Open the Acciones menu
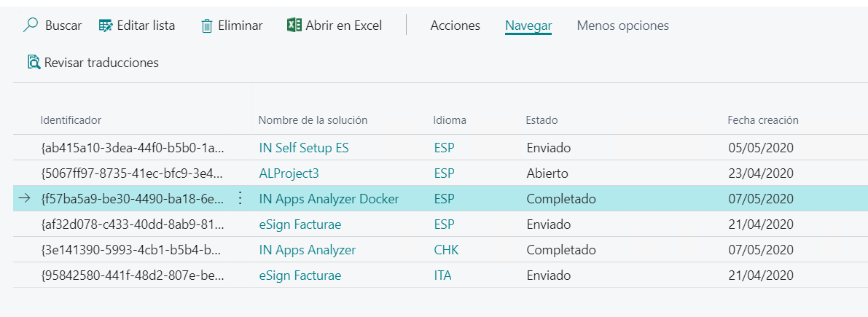 click(455, 26)
